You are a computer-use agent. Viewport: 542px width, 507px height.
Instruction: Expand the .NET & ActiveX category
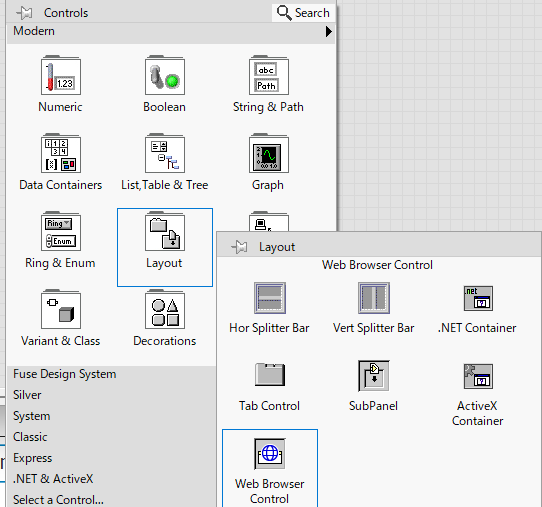[x=111, y=479]
